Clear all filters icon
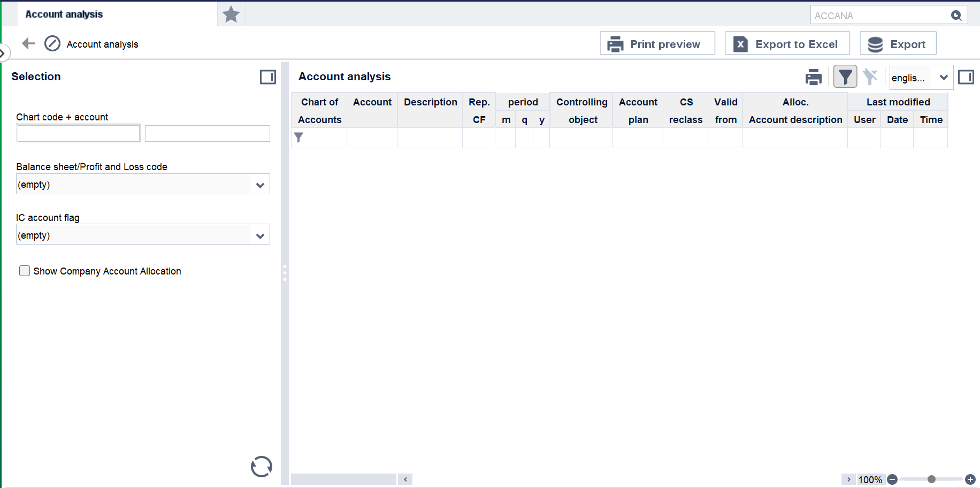This screenshot has height=488, width=980. (x=870, y=77)
